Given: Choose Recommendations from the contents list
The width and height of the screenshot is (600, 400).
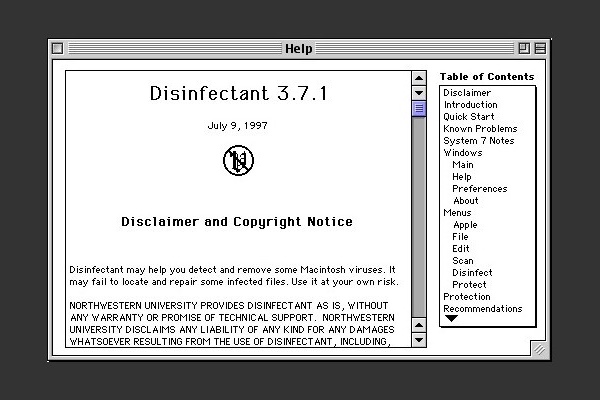Looking at the screenshot, I should pos(483,309).
